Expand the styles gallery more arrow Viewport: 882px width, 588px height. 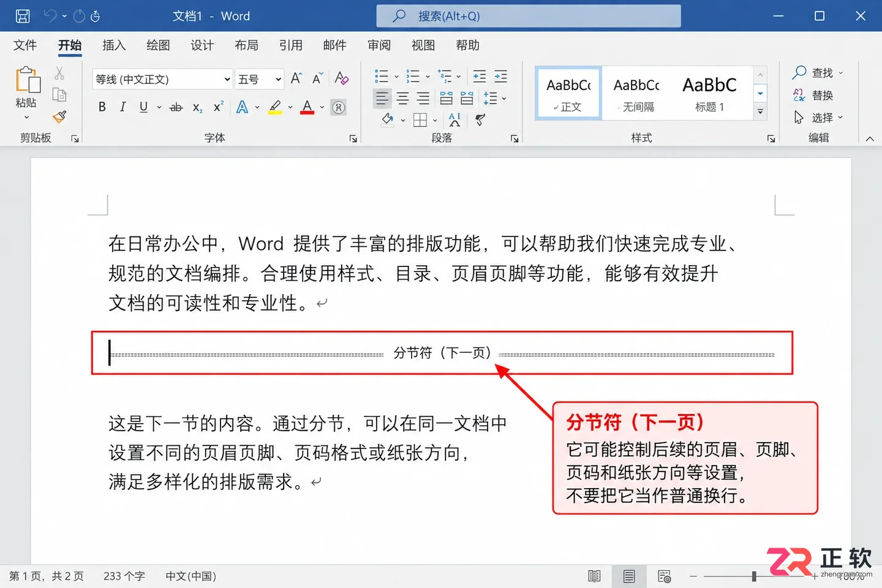[x=760, y=111]
